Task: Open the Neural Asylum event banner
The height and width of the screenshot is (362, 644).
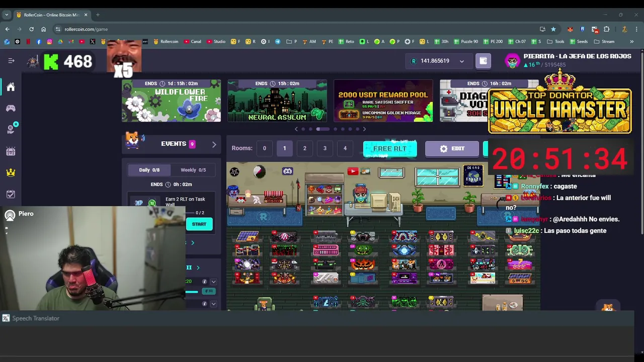Action: click(277, 101)
